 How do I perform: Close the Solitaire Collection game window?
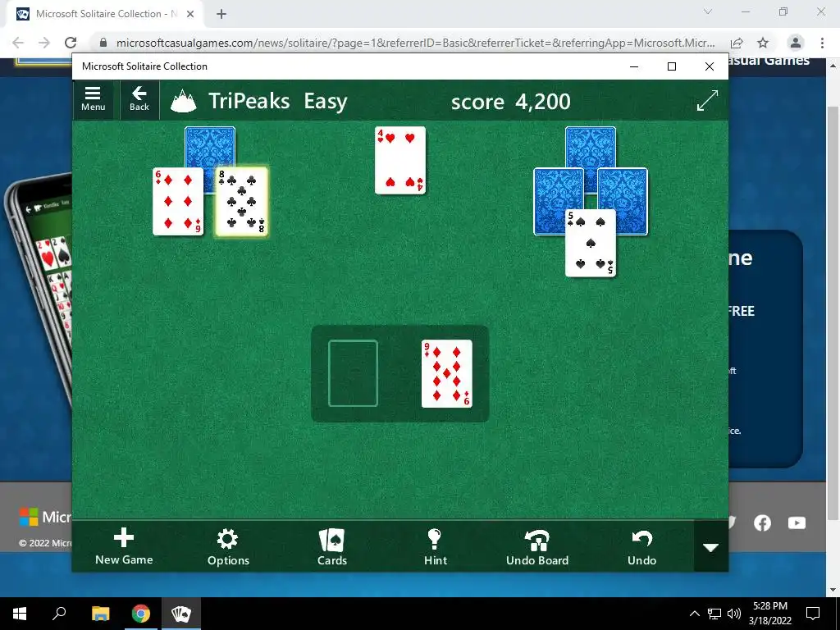click(710, 66)
